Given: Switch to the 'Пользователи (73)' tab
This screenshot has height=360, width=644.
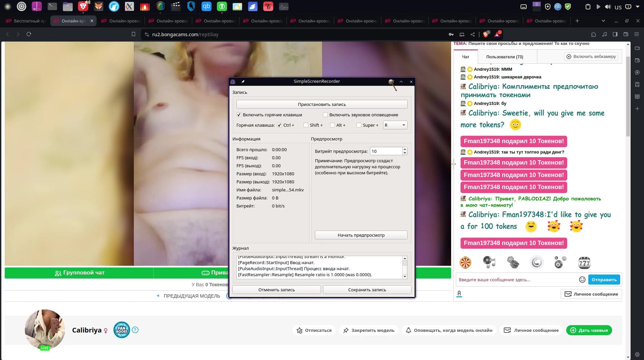Looking at the screenshot, I should coord(504,57).
